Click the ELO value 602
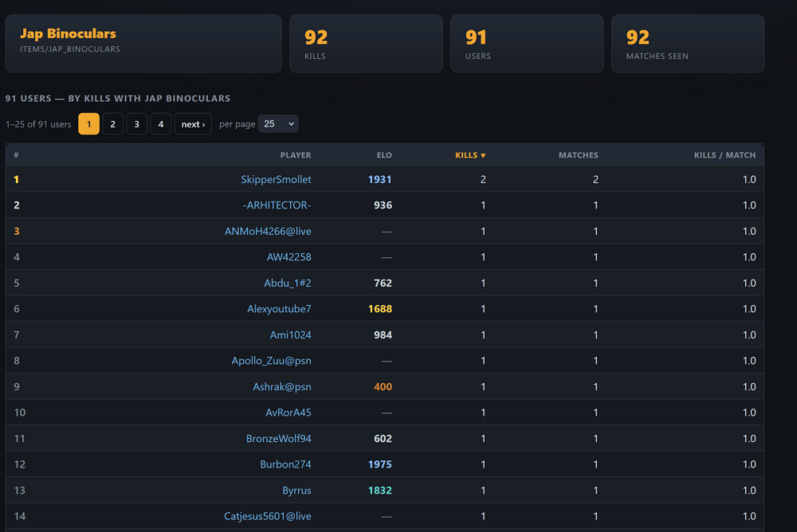The height and width of the screenshot is (532, 797). tap(383, 439)
